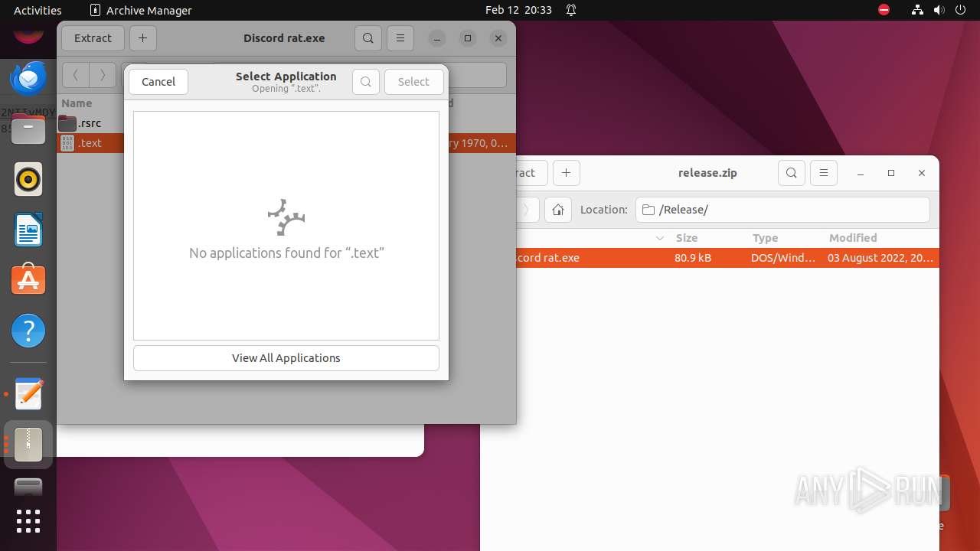This screenshot has width=980, height=551.
Task: Go to home location in release.zip window
Action: (x=558, y=210)
